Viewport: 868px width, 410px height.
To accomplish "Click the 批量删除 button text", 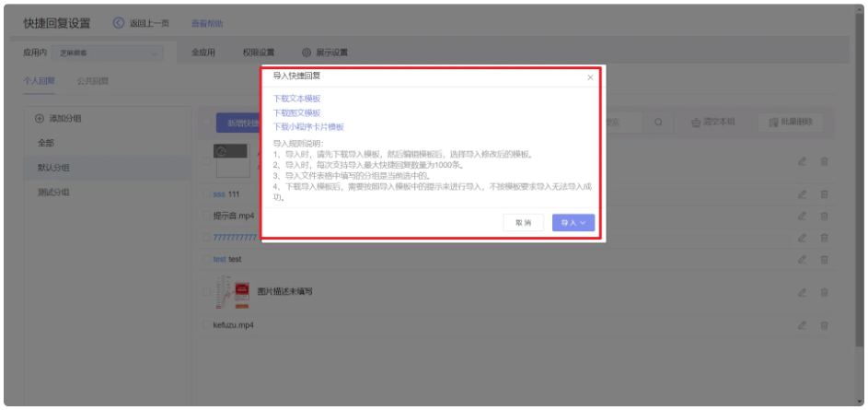I will pos(796,123).
